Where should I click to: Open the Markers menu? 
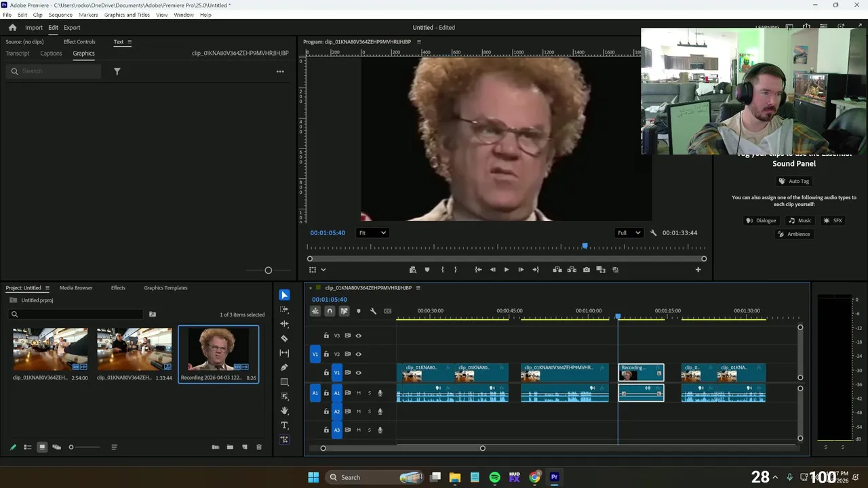pyautogui.click(x=88, y=15)
